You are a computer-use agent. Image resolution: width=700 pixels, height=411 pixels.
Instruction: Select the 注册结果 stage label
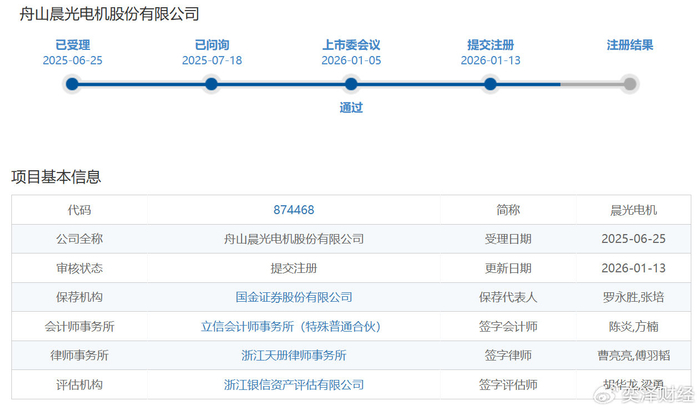pos(630,45)
